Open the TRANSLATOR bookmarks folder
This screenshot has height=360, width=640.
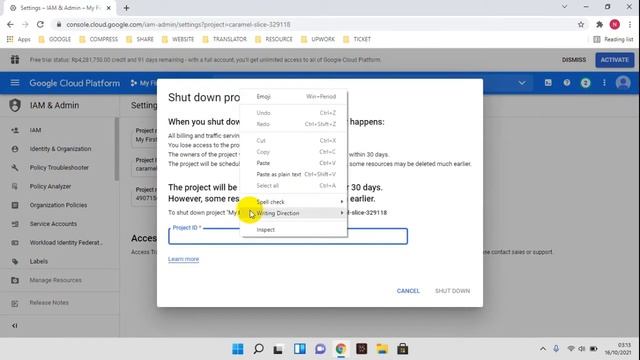[x=224, y=39]
